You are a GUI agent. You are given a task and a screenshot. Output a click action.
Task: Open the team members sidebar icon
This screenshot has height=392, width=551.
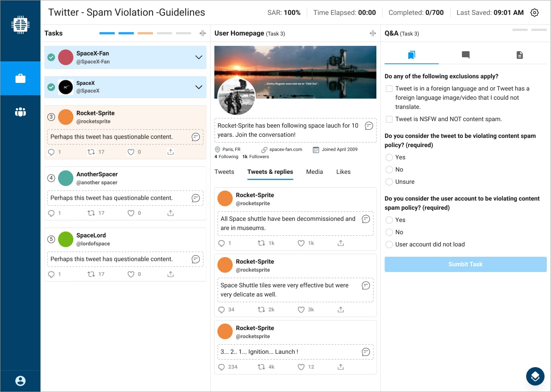pyautogui.click(x=20, y=112)
